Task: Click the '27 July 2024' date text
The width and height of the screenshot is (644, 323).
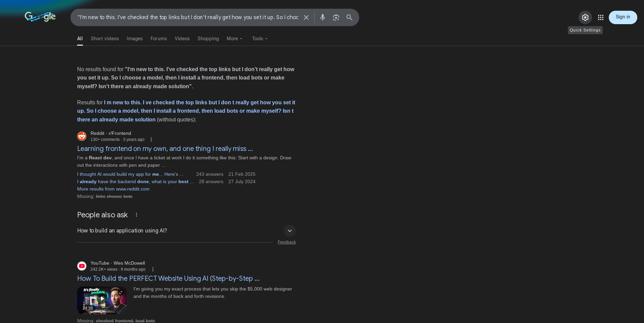Action: pos(242,182)
